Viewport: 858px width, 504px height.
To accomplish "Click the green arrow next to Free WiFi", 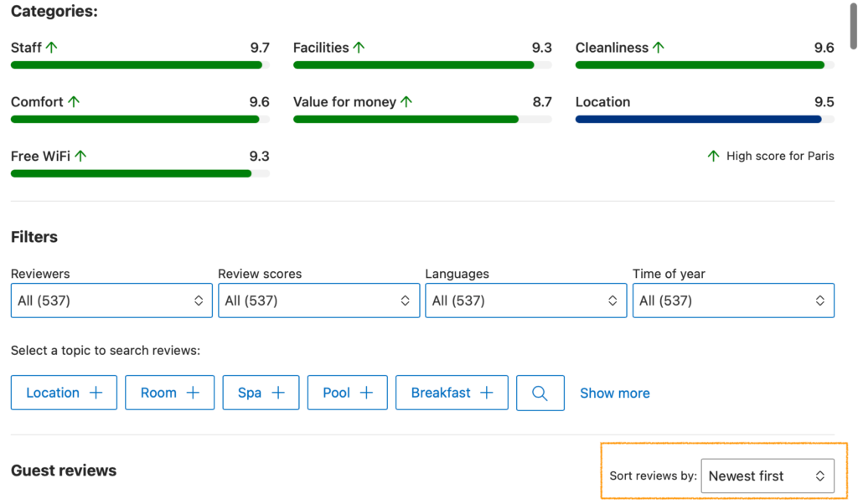I will (80, 157).
